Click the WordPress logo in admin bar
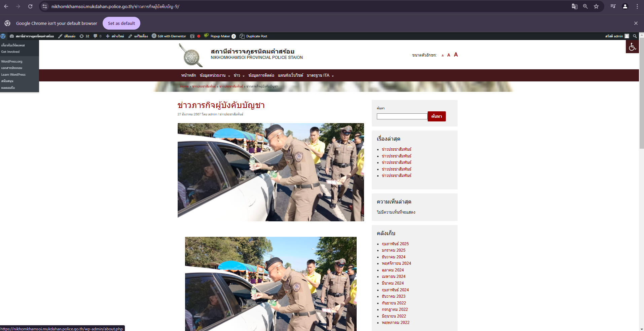Image resolution: width=644 pixels, height=331 pixels. pyautogui.click(x=3, y=36)
